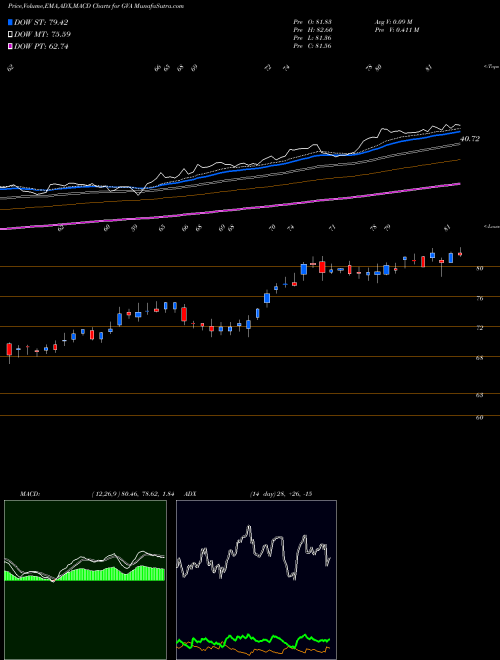Click the Tops marker label at right edge
Image resolution: width=500 pixels, height=660 pixels.
click(x=491, y=67)
